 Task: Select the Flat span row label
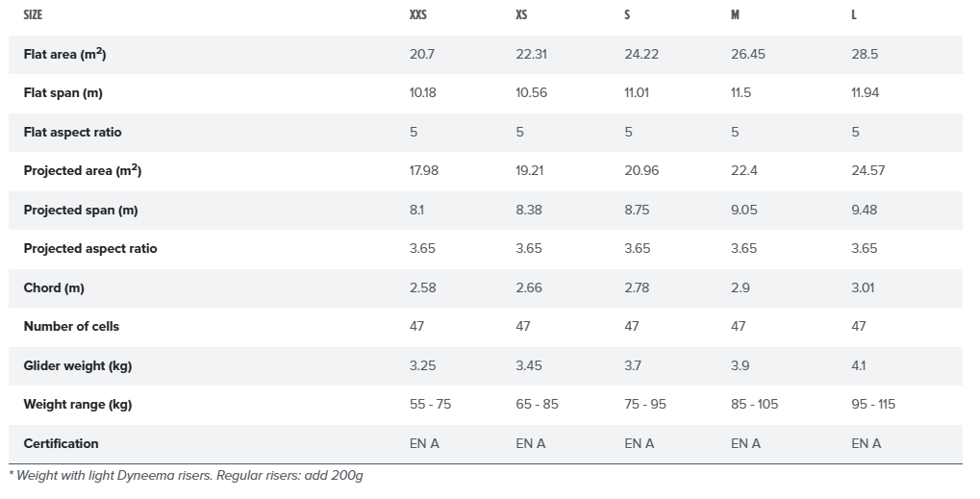coord(63,93)
